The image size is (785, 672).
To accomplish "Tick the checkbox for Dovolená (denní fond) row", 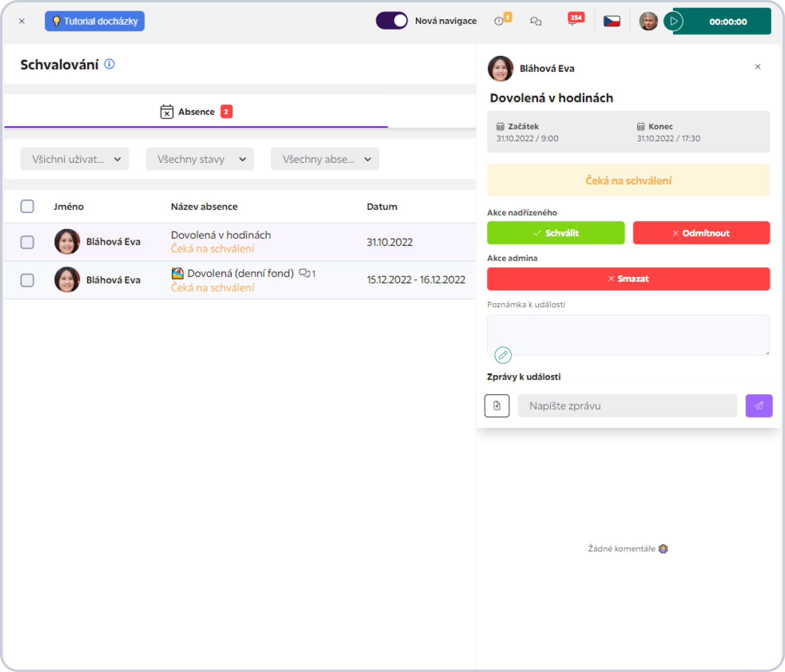I will coord(27,280).
